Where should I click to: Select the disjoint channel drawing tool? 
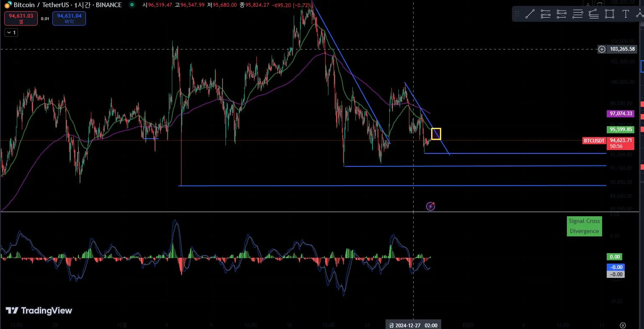561,14
